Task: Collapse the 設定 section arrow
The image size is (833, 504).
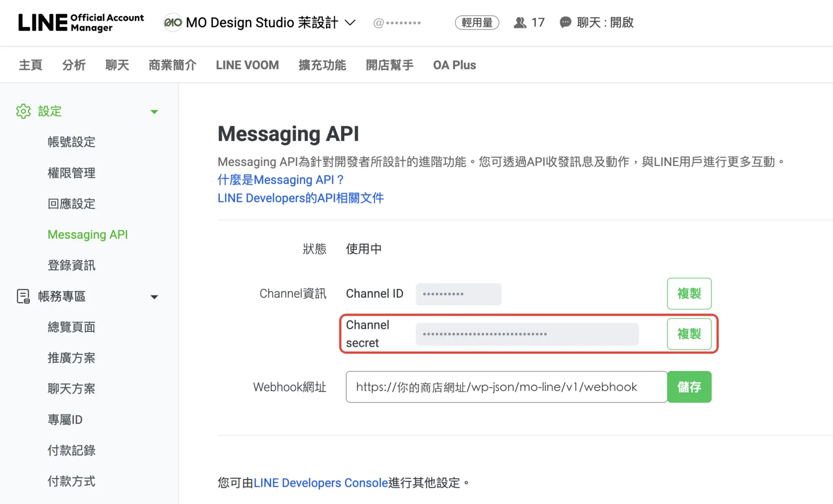Action: pos(154,112)
